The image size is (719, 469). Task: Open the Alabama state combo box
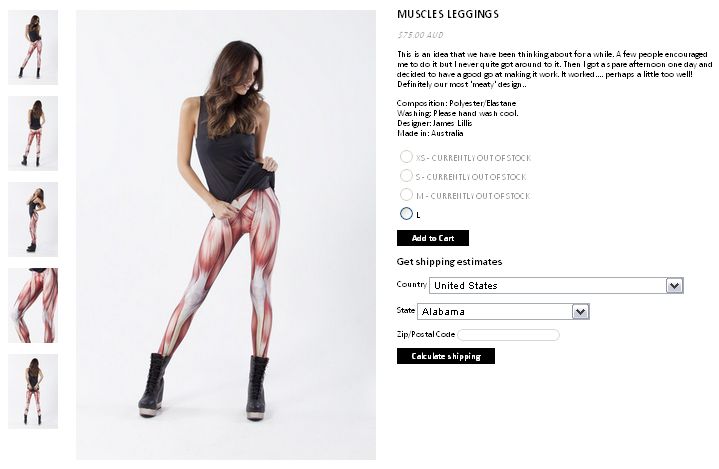[503, 312]
